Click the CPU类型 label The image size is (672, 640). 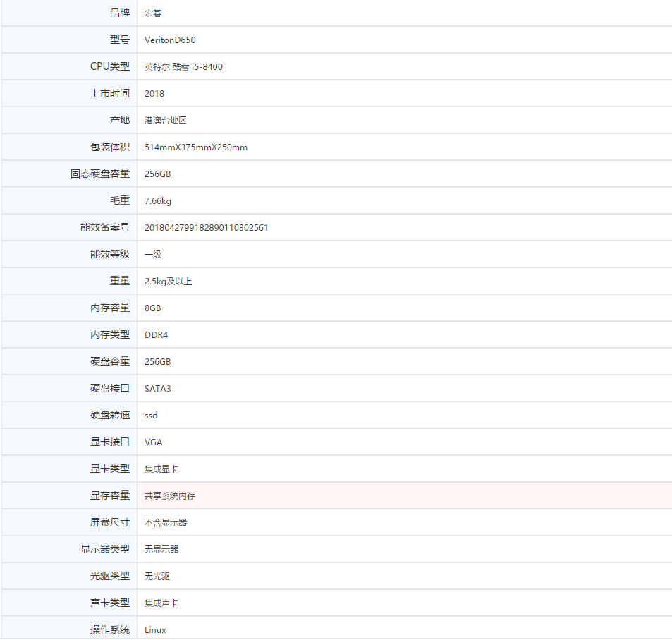point(110,66)
